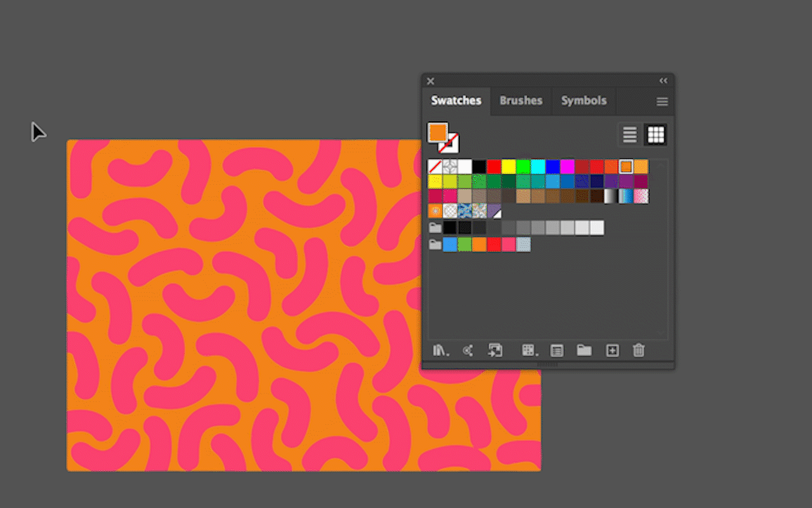Show swatches in list view
Viewport: 812px width, 508px height.
[x=630, y=135]
